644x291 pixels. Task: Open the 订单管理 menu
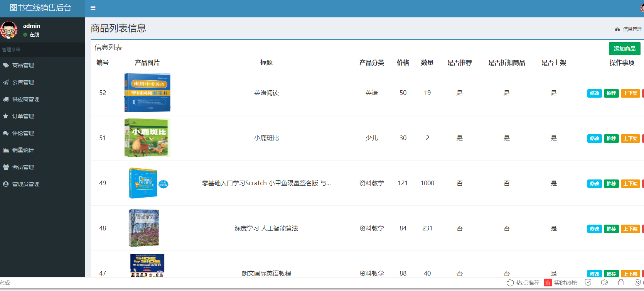[42, 116]
